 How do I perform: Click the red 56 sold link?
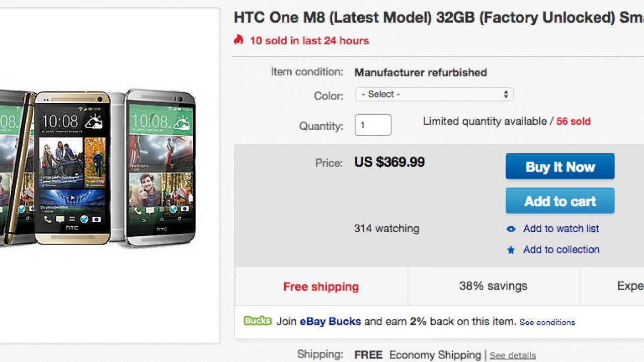tap(573, 121)
